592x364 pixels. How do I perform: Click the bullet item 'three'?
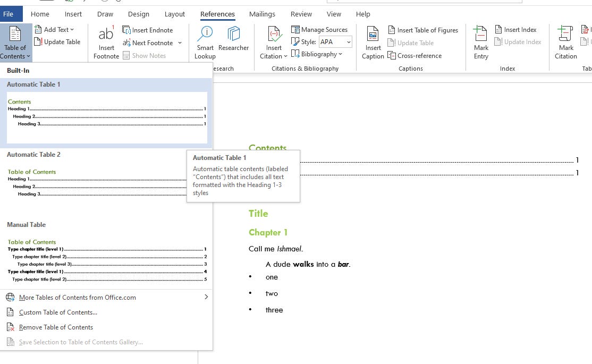[x=274, y=310]
